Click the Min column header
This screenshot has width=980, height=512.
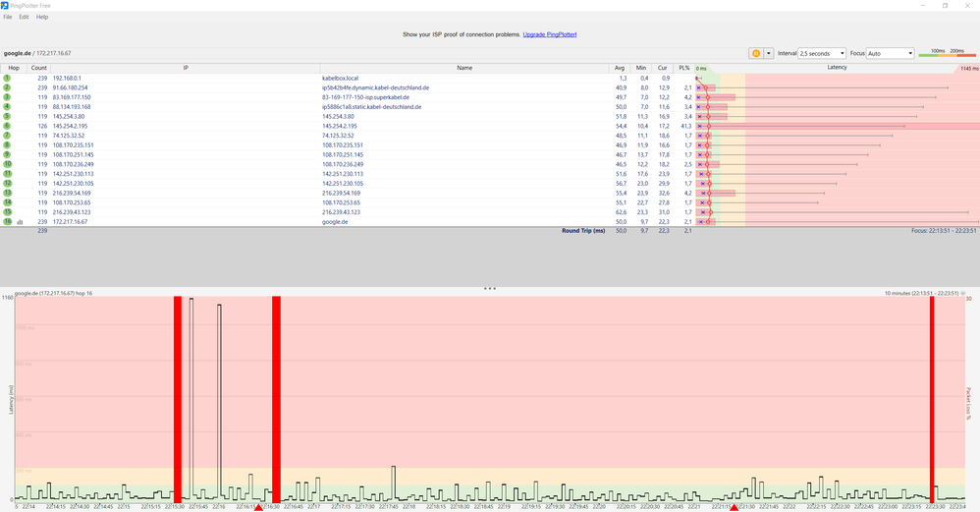(640, 68)
